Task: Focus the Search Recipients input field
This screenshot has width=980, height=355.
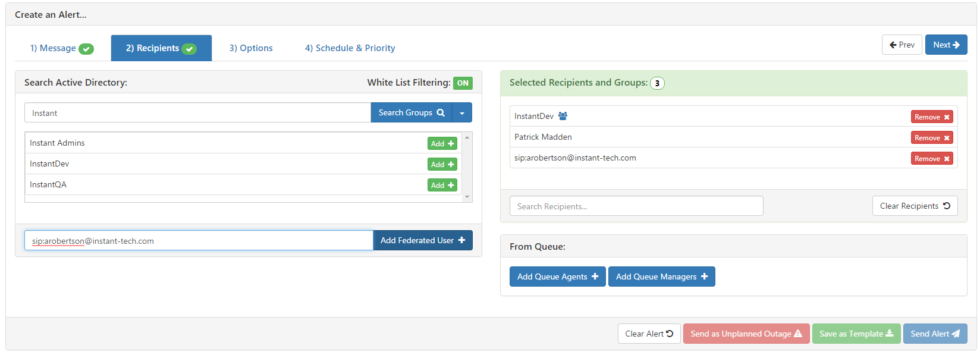Action: (636, 206)
